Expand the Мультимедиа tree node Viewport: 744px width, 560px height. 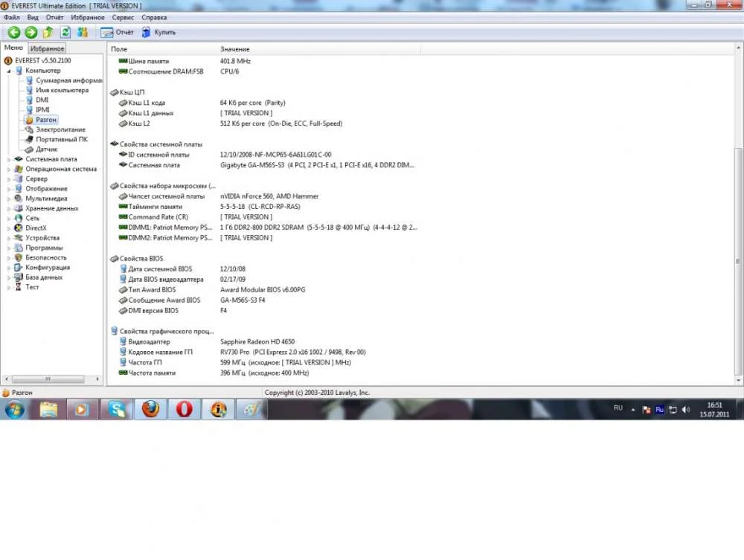(8, 199)
